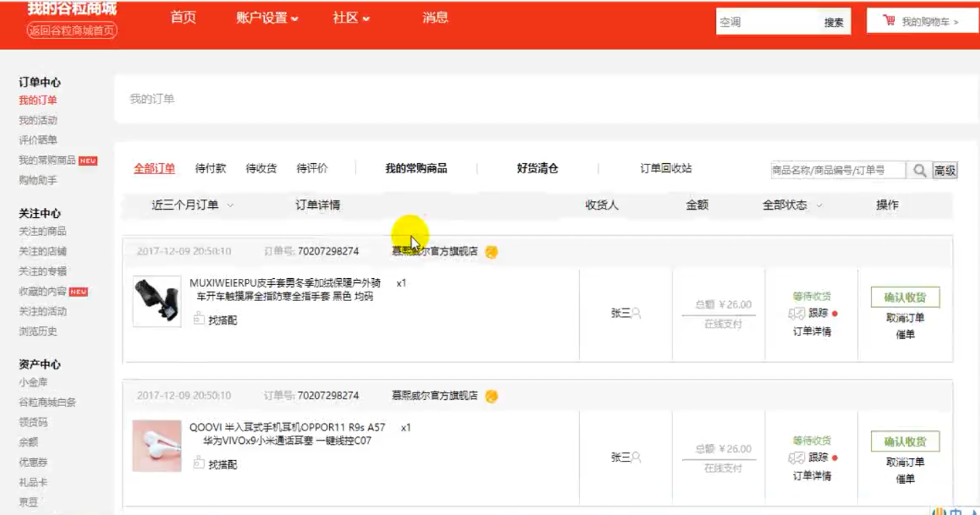Click delivery truck tracking icon in second order
The image size is (980, 515).
tap(796, 458)
